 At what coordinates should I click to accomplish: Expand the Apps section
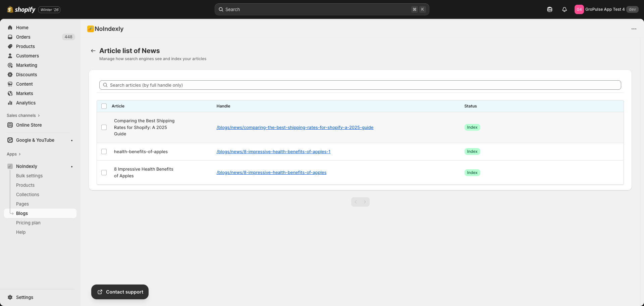tap(14, 154)
